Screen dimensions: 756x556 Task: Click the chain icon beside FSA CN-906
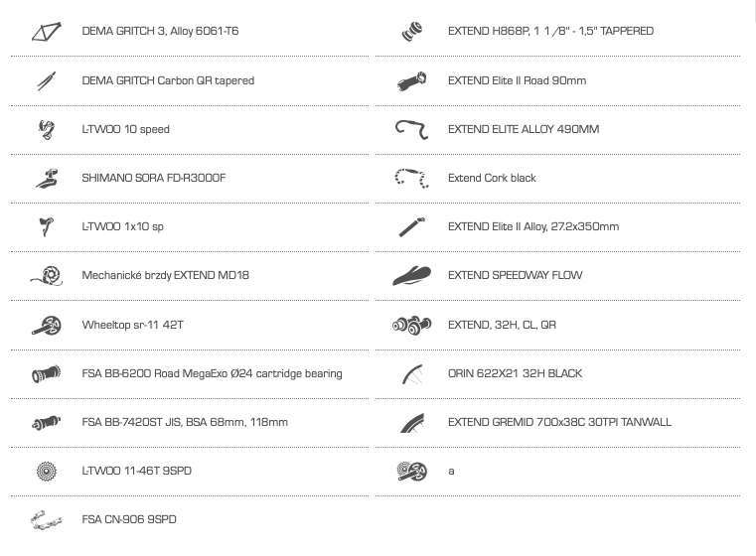tap(47, 520)
